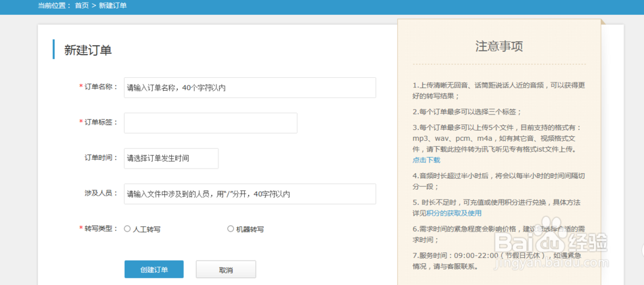
Task: Open the 积分的获取及使用 link
Action: (x=454, y=213)
